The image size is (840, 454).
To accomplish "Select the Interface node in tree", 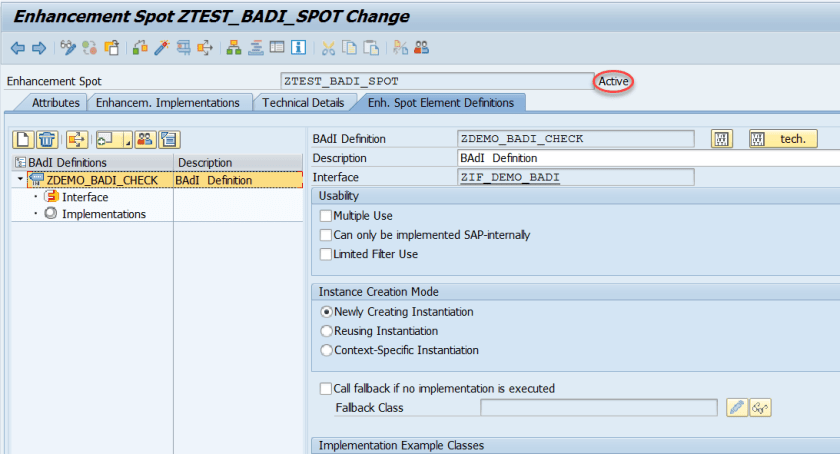I will [85, 197].
